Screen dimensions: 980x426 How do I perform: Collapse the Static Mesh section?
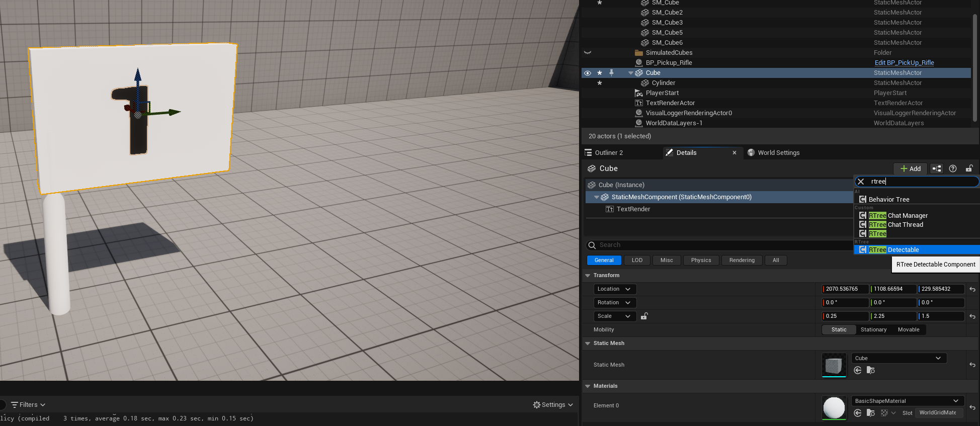[x=587, y=344]
